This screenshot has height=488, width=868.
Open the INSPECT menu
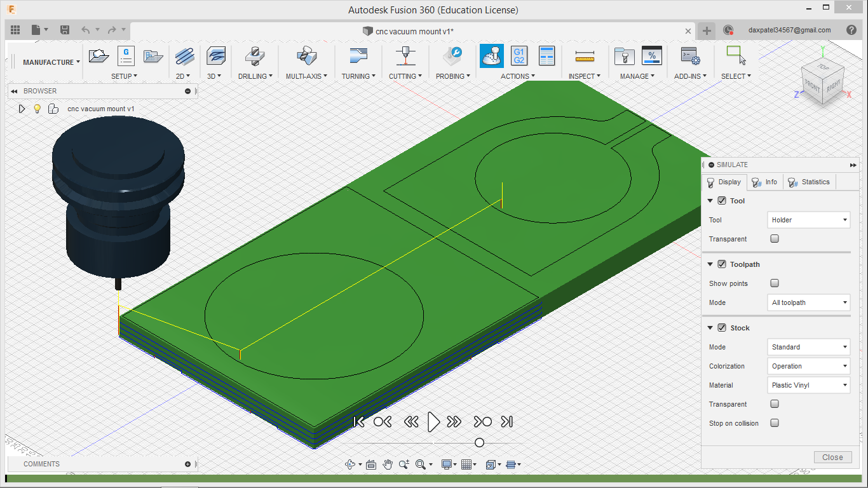pos(585,76)
